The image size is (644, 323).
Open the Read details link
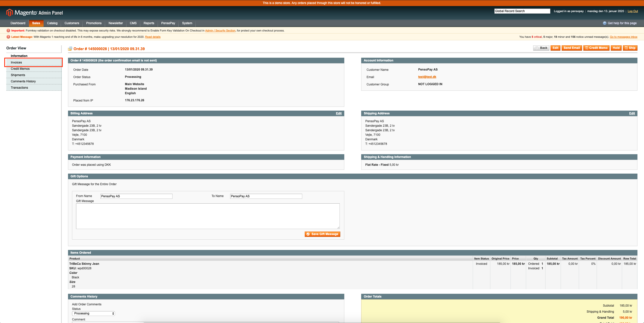pyautogui.click(x=153, y=37)
